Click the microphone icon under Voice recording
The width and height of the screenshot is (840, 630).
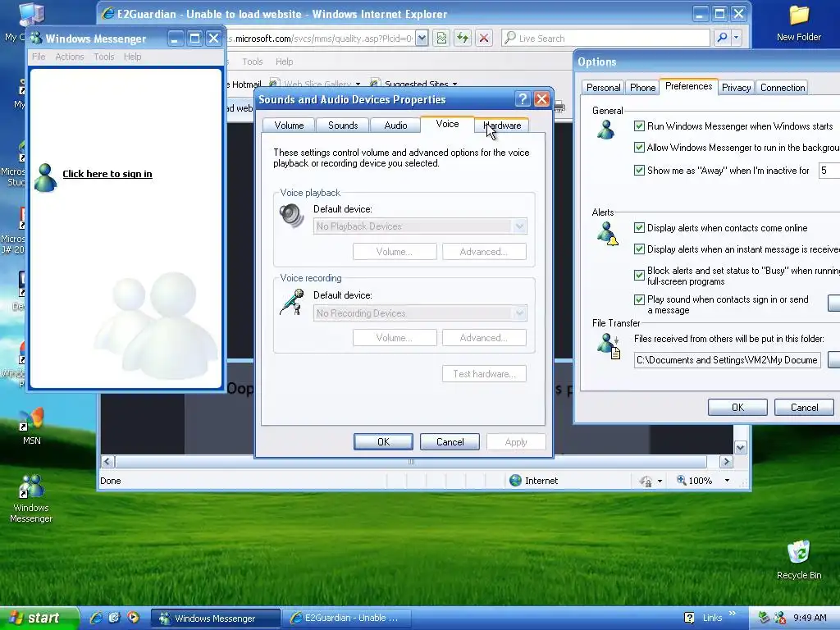coord(292,302)
